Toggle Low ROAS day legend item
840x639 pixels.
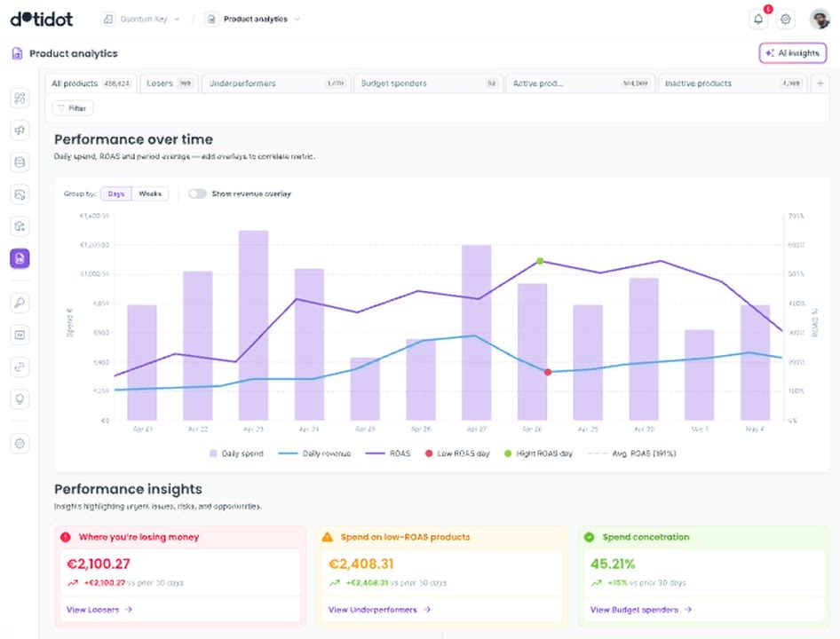click(457, 454)
